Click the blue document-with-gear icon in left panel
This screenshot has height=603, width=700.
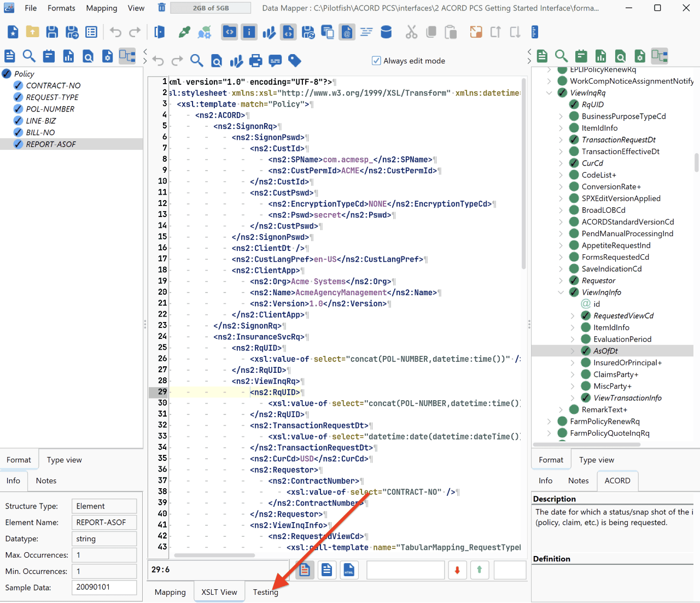click(108, 56)
